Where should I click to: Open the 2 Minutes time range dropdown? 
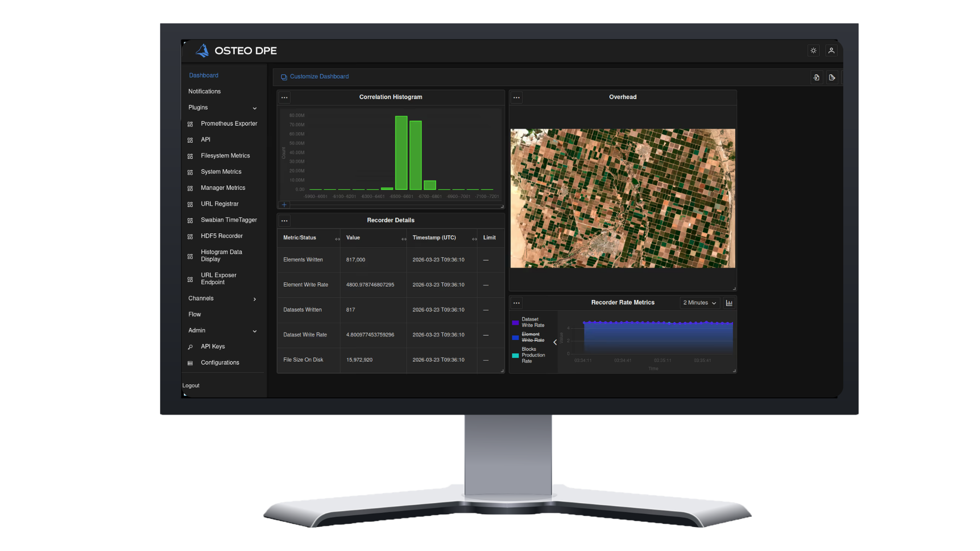pyautogui.click(x=700, y=303)
